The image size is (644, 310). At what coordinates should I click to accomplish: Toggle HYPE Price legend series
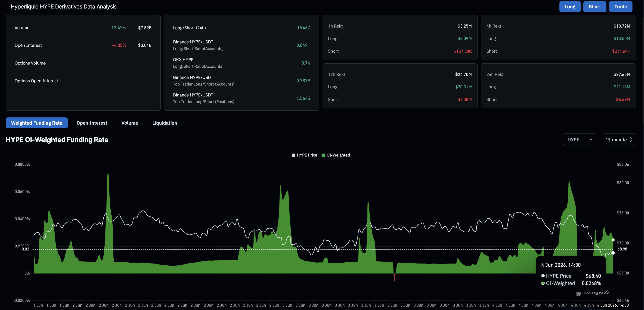(x=304, y=155)
